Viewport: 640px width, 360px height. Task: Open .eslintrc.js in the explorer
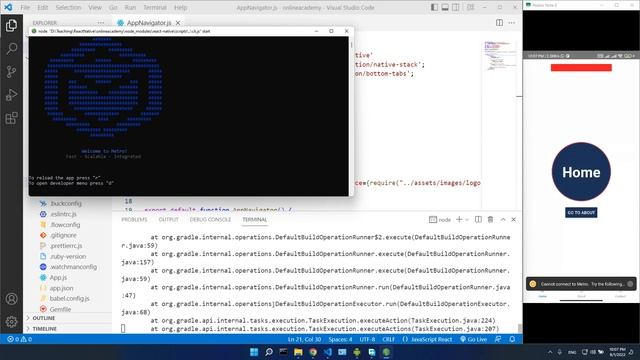coord(63,214)
